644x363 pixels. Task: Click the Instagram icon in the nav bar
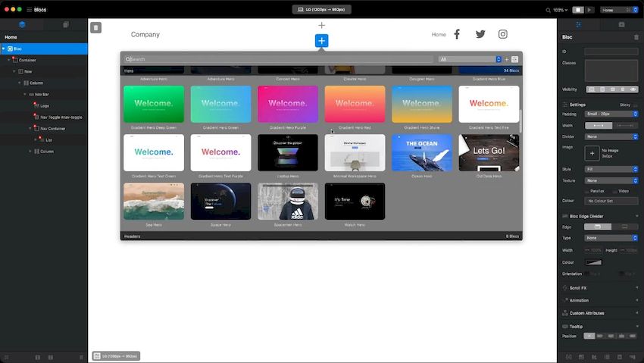point(503,34)
